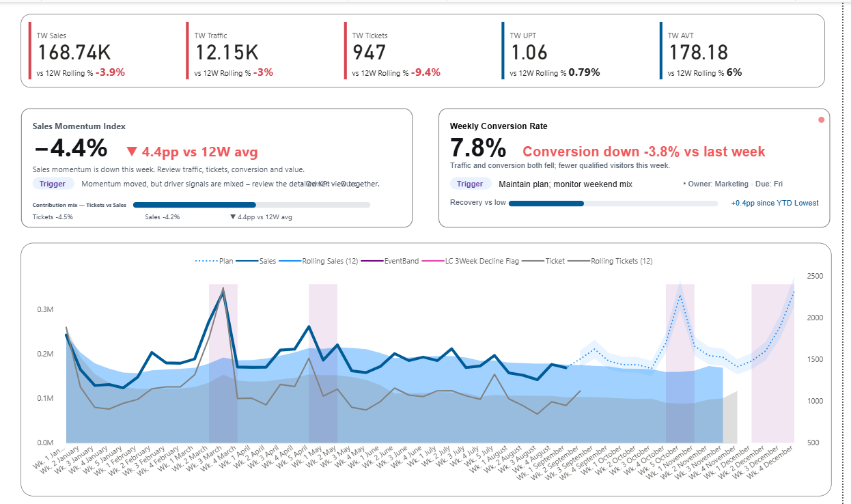
Task: Click the TW AVT 178.18 value
Action: [x=698, y=53]
